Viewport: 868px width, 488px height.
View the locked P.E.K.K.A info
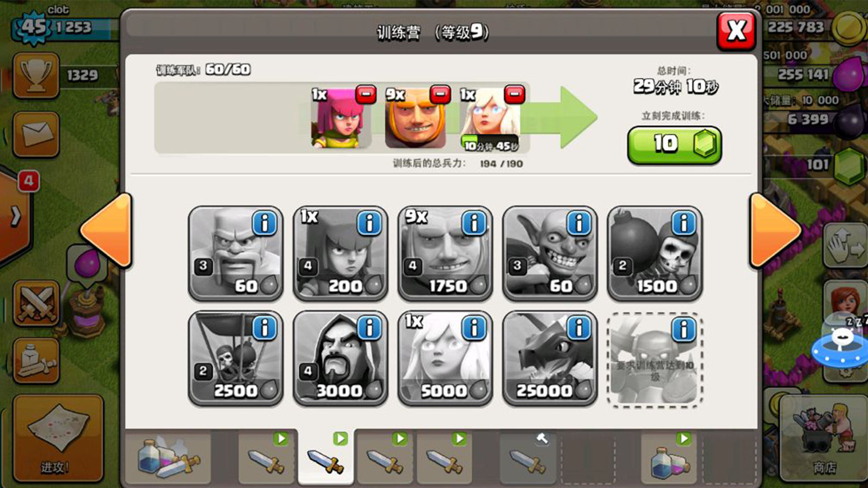point(684,328)
